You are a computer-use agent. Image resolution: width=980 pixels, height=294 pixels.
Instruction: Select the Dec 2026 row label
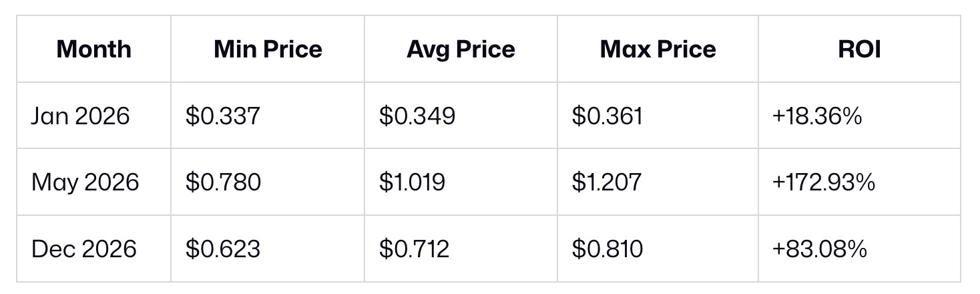(83, 249)
